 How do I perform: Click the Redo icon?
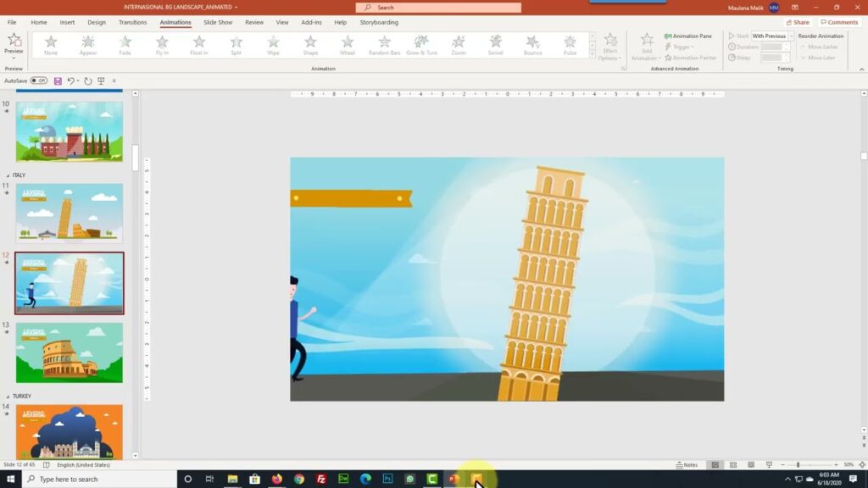[x=88, y=80]
